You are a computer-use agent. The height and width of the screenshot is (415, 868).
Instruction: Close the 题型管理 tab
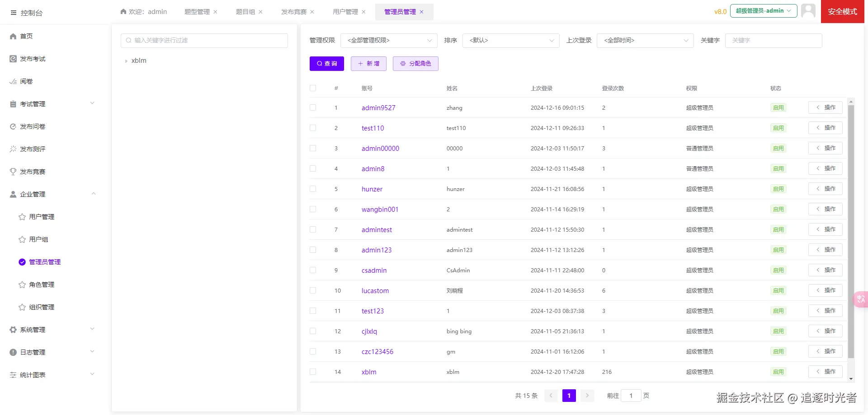(216, 12)
